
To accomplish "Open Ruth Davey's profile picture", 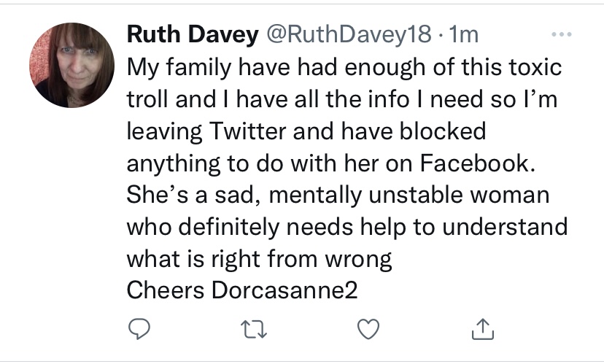I will (x=71, y=66).
